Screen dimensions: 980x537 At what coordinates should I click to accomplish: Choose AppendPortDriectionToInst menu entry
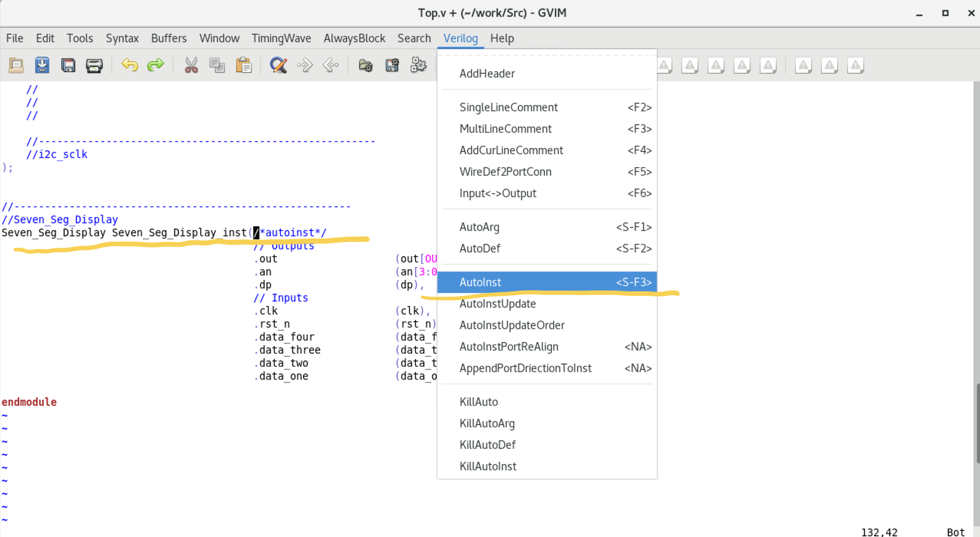click(547, 368)
